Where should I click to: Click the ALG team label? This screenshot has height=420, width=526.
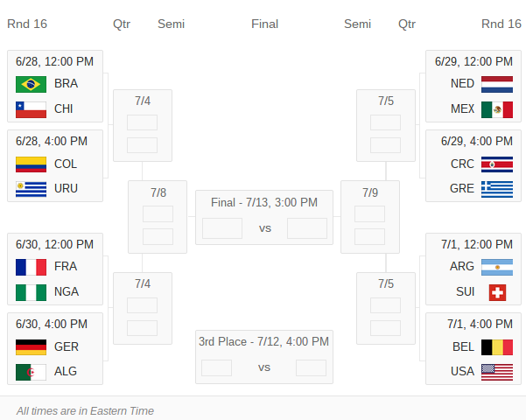[66, 371]
